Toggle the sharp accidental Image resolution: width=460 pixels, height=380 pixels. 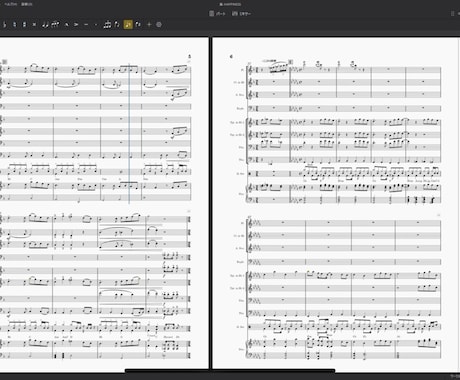[x=24, y=24]
